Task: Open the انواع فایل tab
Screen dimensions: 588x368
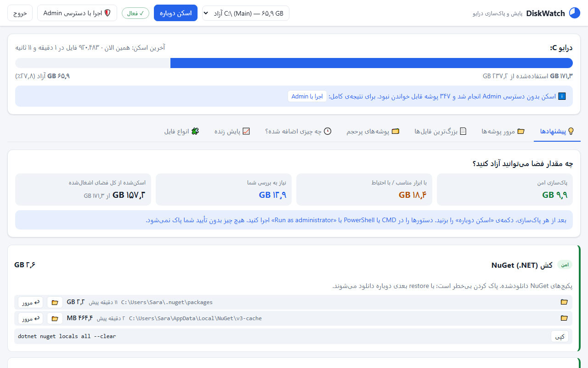Action: [182, 132]
